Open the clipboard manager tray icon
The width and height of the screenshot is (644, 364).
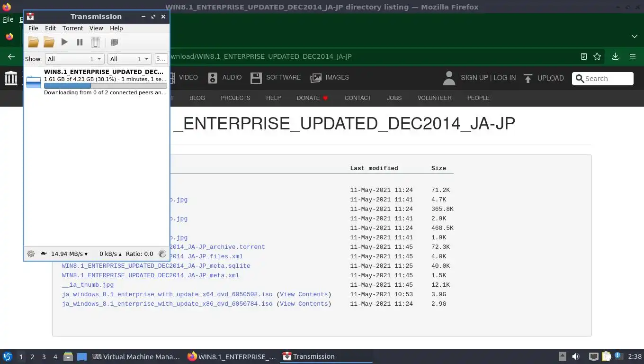pos(607,356)
